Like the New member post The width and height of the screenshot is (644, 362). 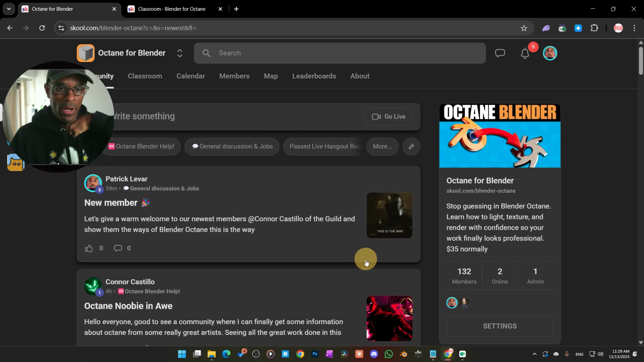point(89,248)
